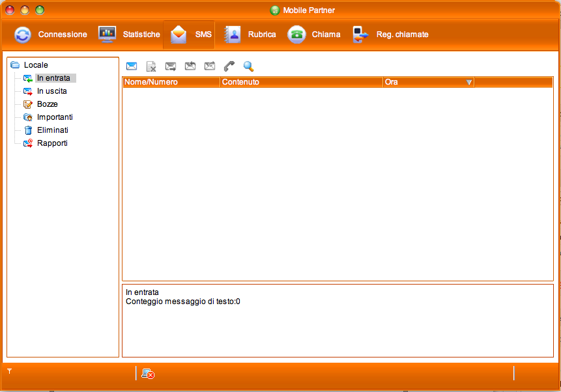Go to the Chiama tab
Image resolution: width=561 pixels, height=392 pixels.
[315, 35]
